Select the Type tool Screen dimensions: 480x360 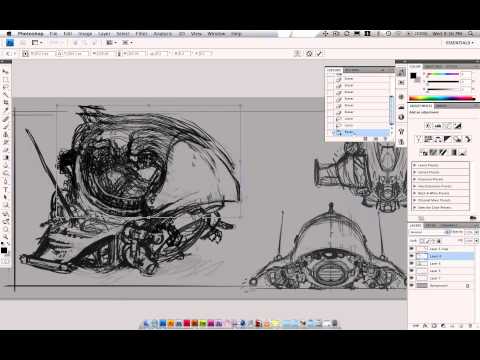coord(5,189)
